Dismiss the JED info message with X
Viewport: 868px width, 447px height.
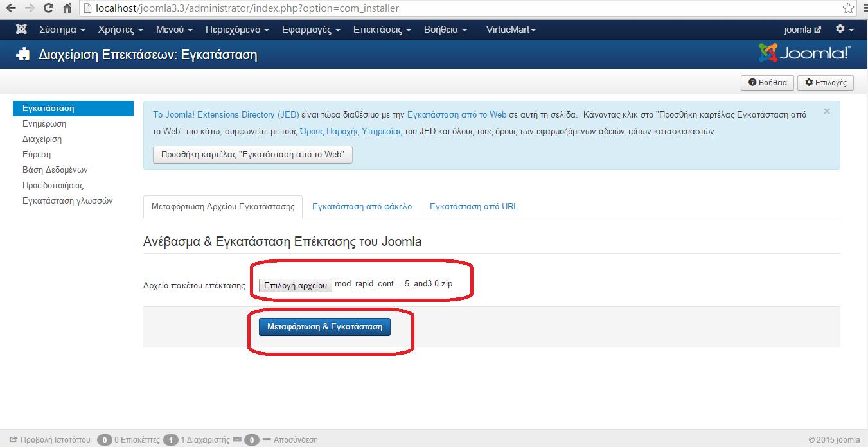[827, 111]
